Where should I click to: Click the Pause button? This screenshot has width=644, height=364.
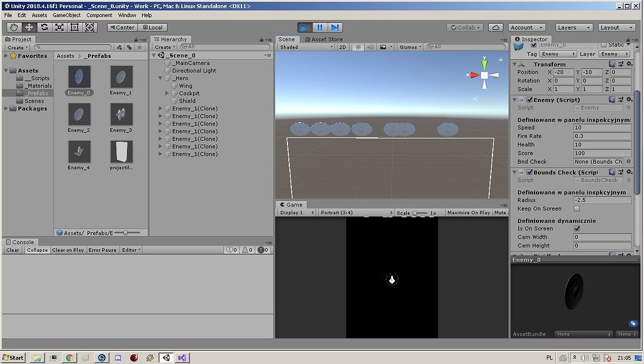[x=320, y=27]
